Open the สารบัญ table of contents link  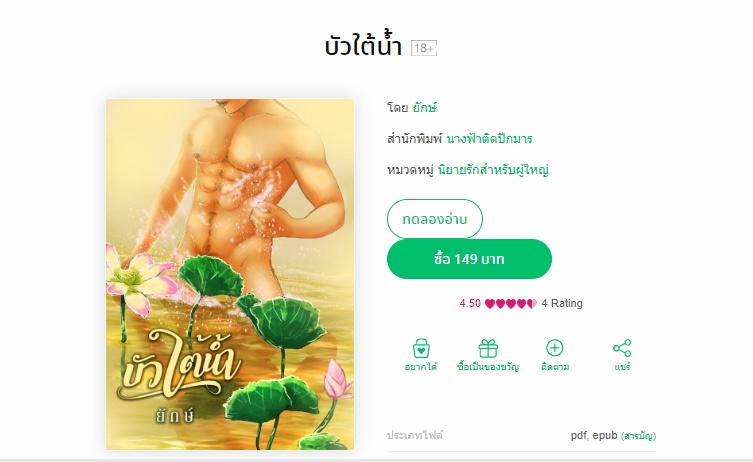click(638, 436)
